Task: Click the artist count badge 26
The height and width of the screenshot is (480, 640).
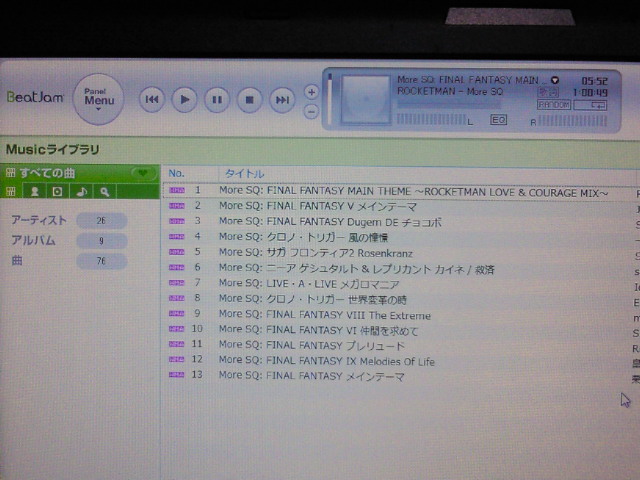Action: pyautogui.click(x=101, y=221)
